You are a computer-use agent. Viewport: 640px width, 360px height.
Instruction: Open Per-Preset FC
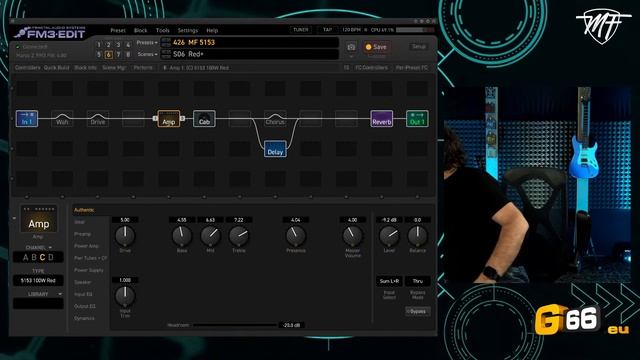pos(411,67)
